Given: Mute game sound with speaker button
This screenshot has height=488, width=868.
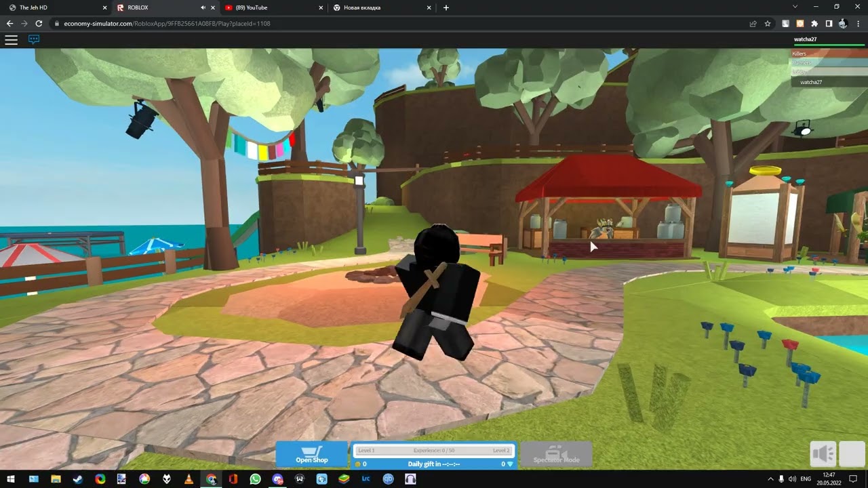Looking at the screenshot, I should click(823, 454).
